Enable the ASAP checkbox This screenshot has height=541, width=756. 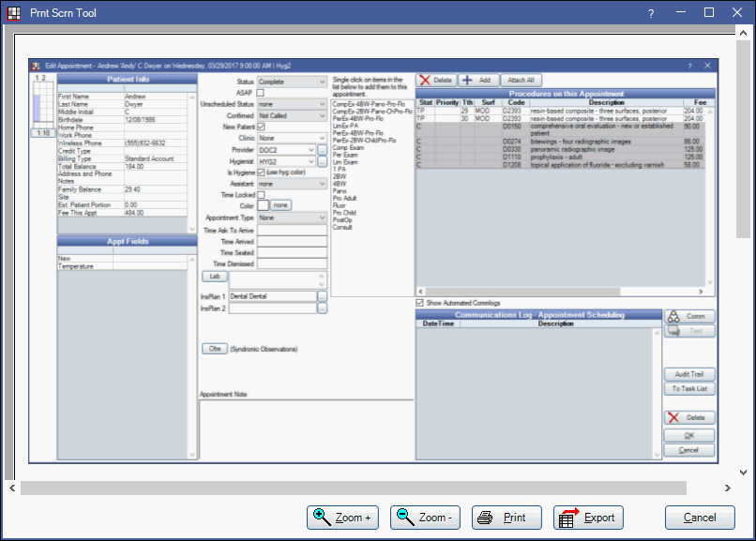pyautogui.click(x=259, y=92)
